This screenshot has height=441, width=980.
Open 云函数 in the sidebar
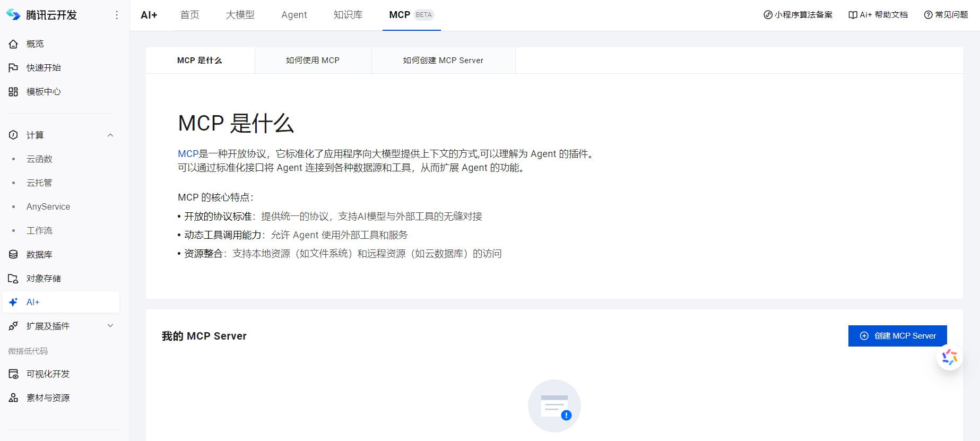(x=39, y=159)
